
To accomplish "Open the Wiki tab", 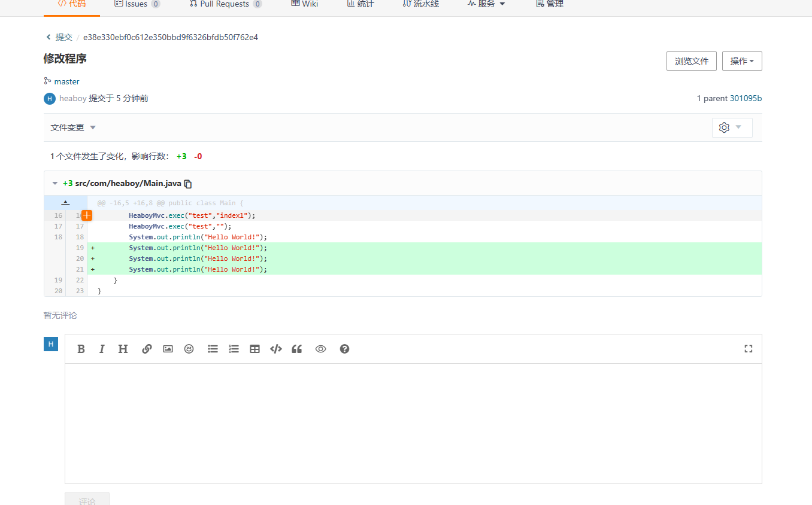I will [x=304, y=4].
